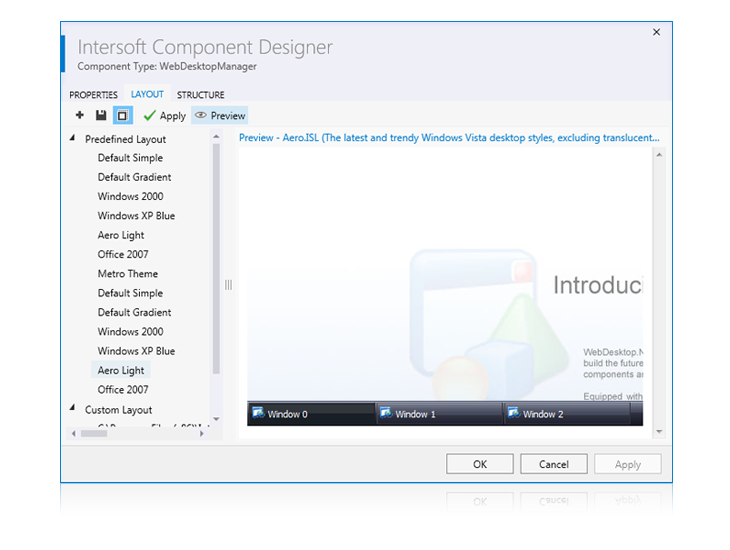Collapse the Predefined Layout tree node
The width and height of the screenshot is (730, 550).
(x=72, y=139)
